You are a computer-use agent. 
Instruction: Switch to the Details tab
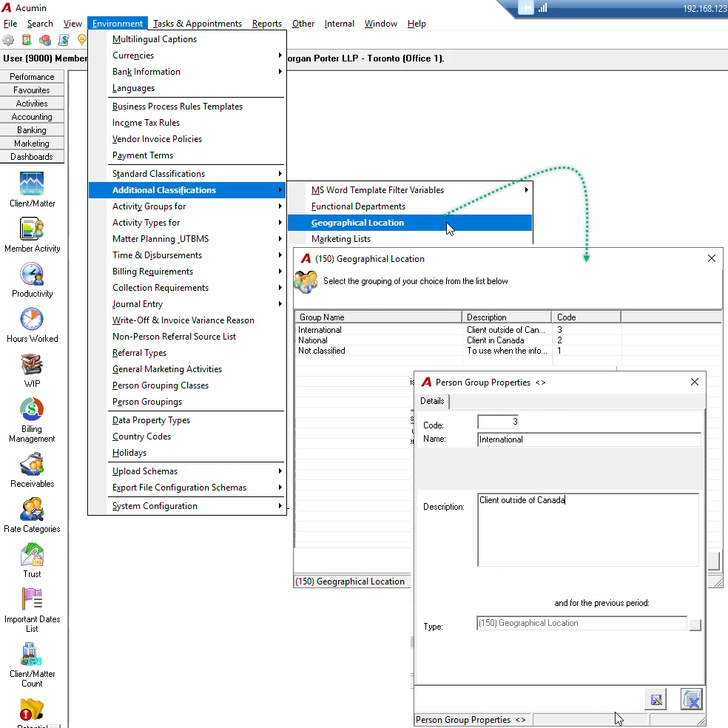[432, 401]
